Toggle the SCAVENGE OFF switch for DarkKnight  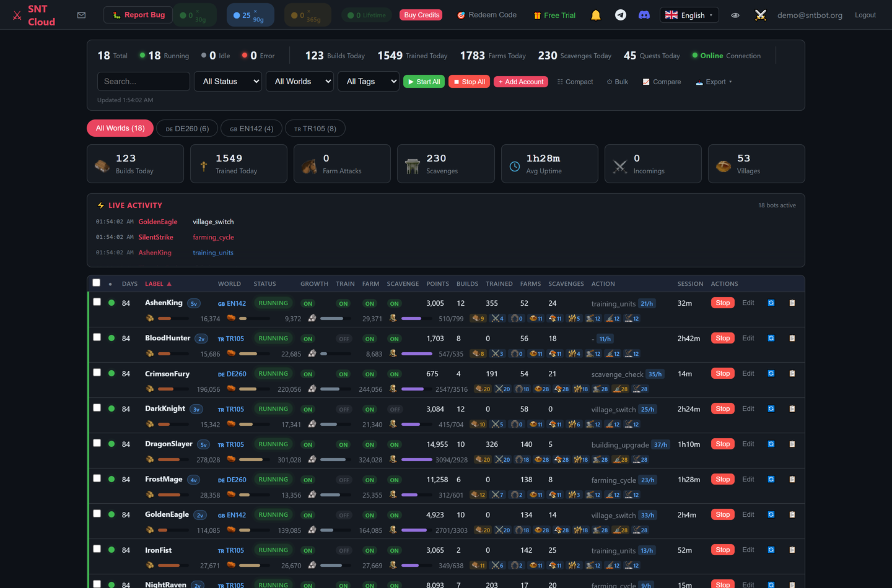395,409
